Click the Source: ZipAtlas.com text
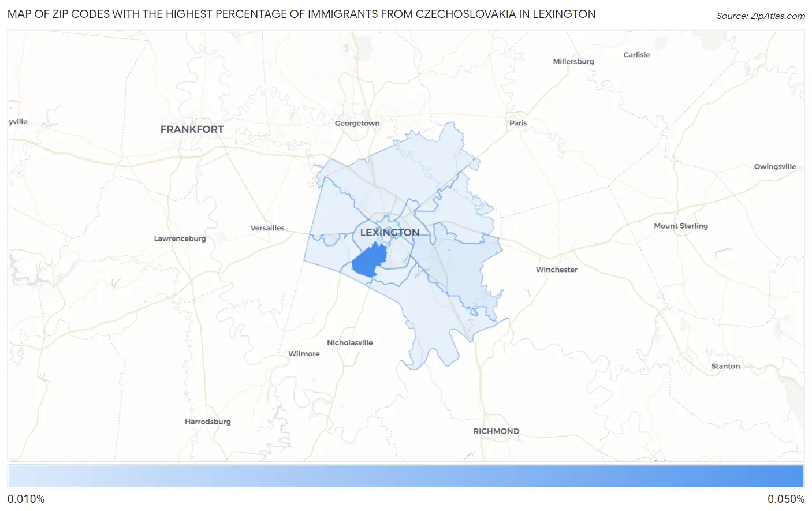The height and width of the screenshot is (511, 812). point(761,16)
